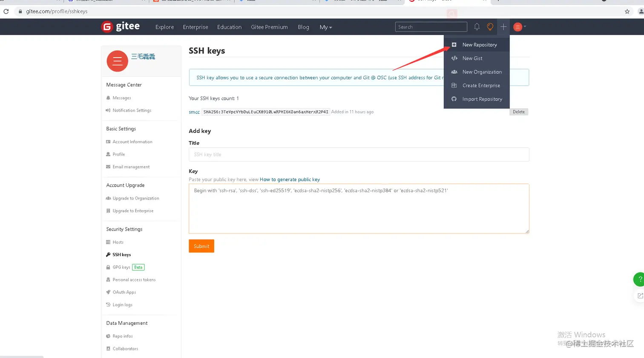Image resolution: width=644 pixels, height=358 pixels.
Task: Click the GPG keys lock icon
Action: pyautogui.click(x=108, y=267)
